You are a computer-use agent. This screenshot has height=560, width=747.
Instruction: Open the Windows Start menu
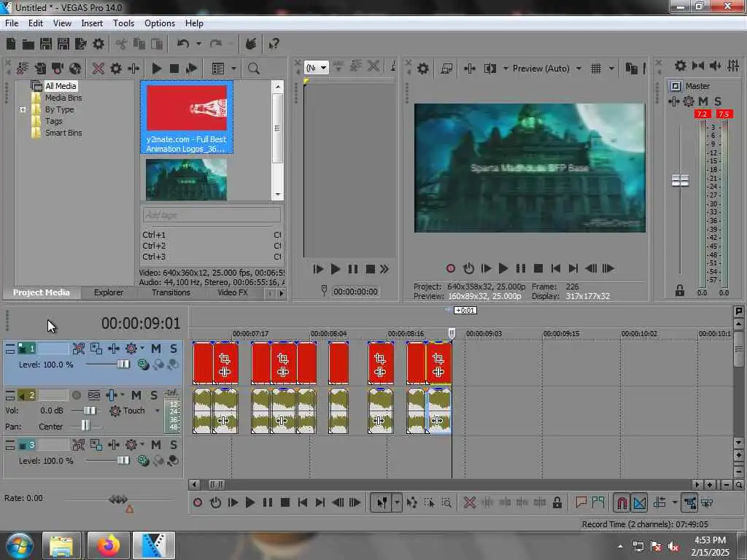19,545
